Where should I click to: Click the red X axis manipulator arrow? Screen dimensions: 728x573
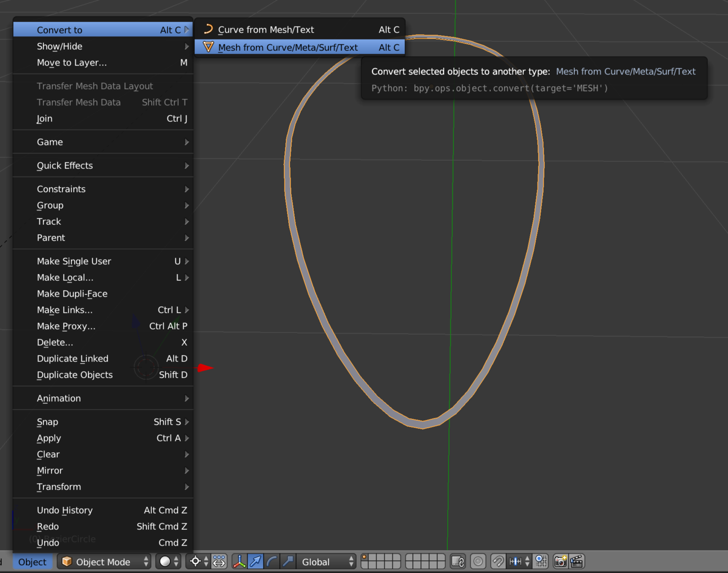pyautogui.click(x=205, y=367)
